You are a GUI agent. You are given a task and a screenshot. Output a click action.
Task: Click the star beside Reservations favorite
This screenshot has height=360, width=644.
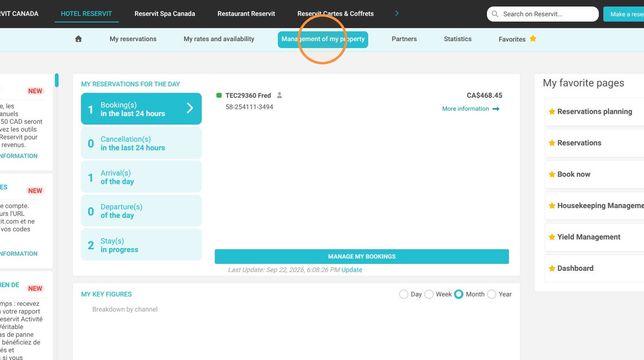(552, 143)
